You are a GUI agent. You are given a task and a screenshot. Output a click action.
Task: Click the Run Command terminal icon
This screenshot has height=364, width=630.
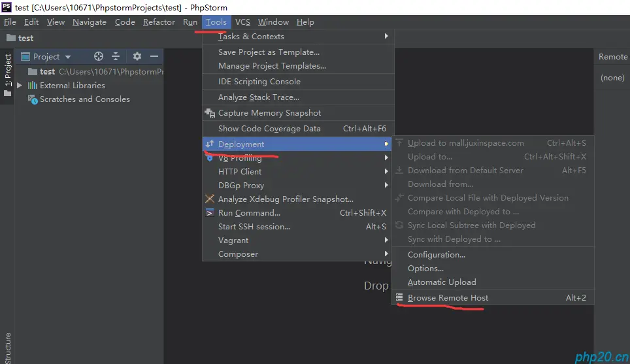click(210, 212)
